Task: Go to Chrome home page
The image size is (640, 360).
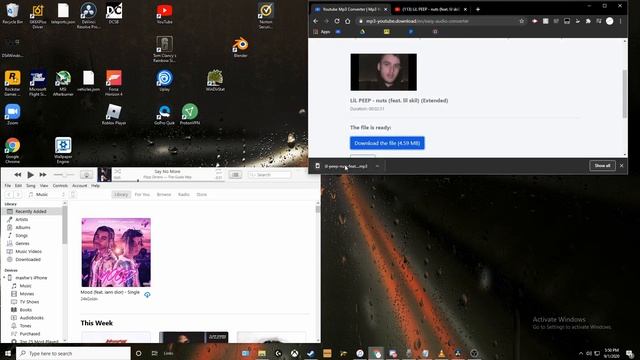Action: 347,21
